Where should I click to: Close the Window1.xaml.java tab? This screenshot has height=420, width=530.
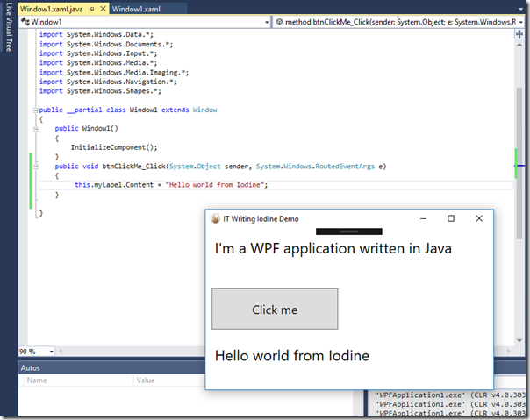(x=103, y=9)
